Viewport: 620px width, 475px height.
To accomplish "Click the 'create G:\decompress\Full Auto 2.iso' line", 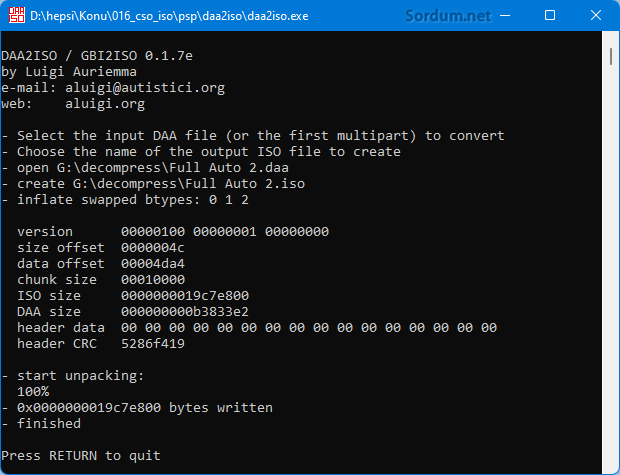I will (x=153, y=184).
